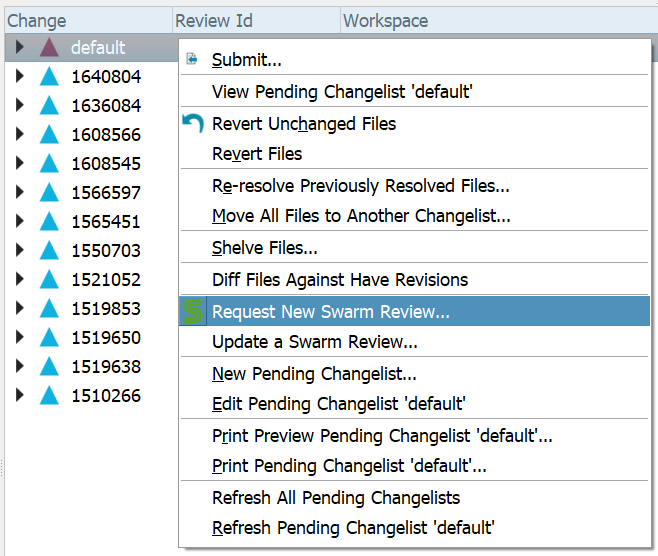
Task: Expand changelist 1550703 tree node
Action: point(20,250)
